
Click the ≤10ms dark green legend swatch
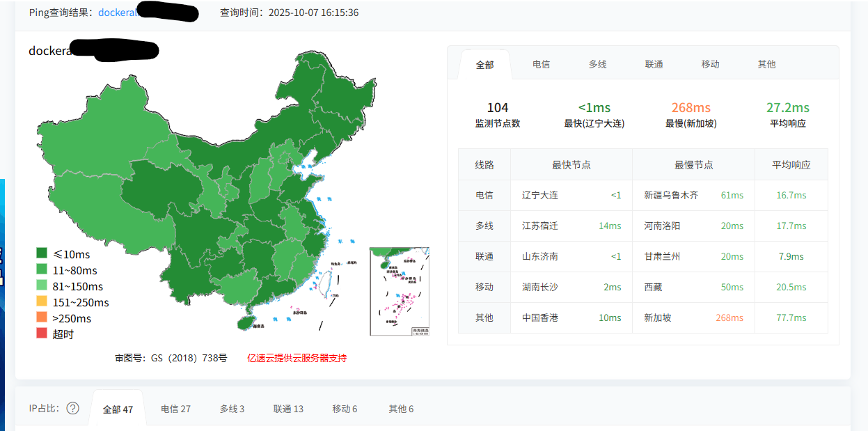point(42,254)
